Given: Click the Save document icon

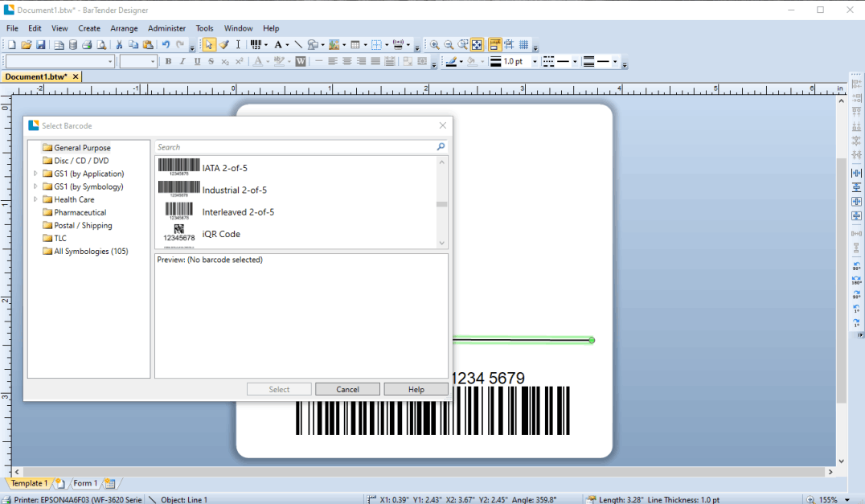Looking at the screenshot, I should coord(41,45).
